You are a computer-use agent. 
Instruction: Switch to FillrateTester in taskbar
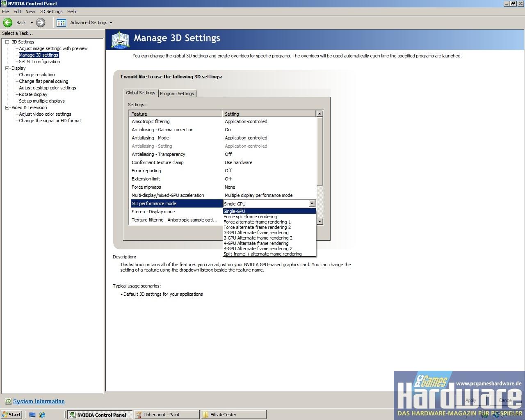233,415
